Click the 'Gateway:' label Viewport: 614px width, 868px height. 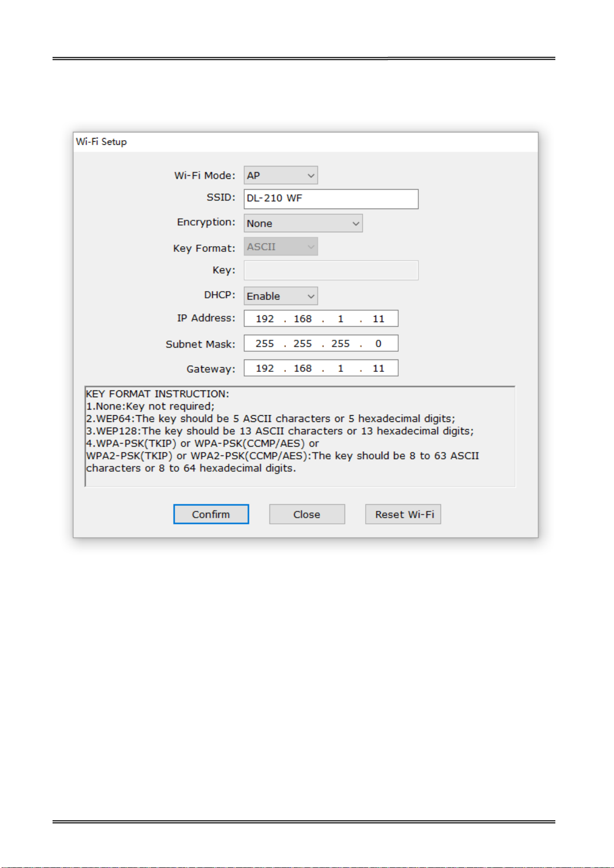click(x=211, y=369)
